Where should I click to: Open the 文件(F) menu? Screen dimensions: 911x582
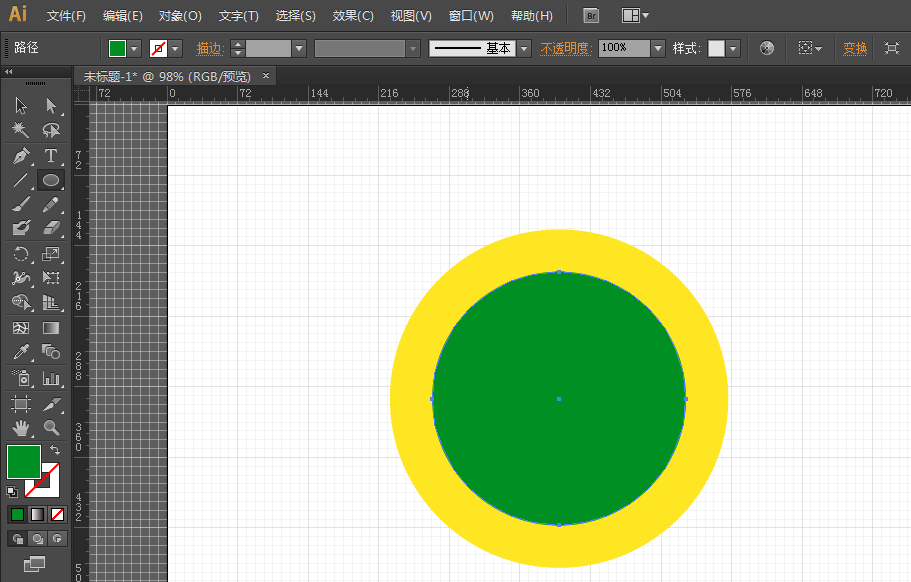click(x=66, y=16)
